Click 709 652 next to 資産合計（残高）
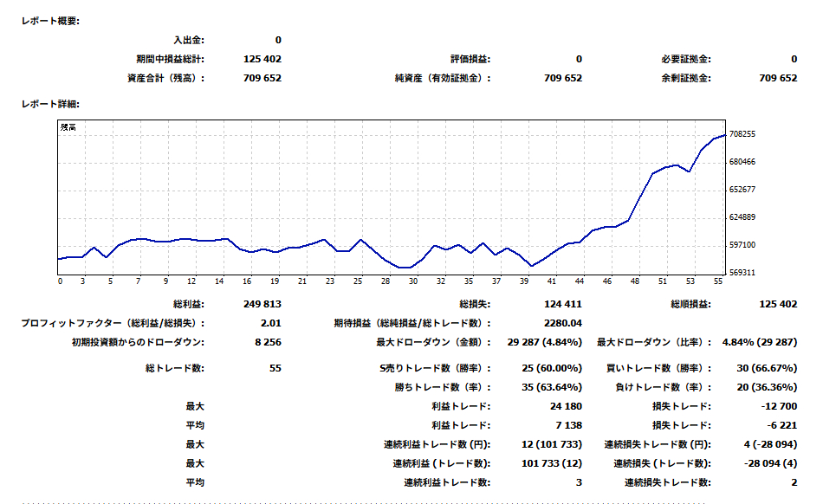823x504 pixels. pyautogui.click(x=262, y=78)
